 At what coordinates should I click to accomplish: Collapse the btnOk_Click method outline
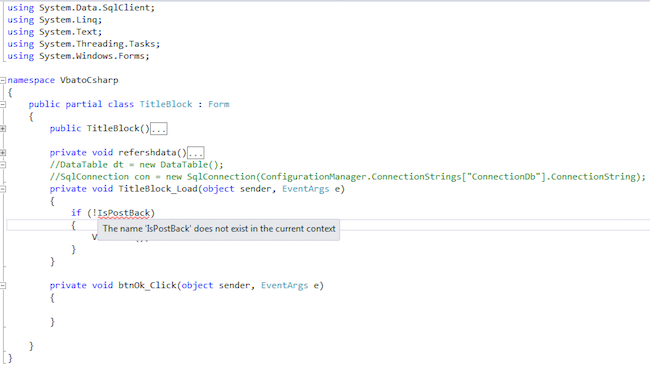[3, 286]
